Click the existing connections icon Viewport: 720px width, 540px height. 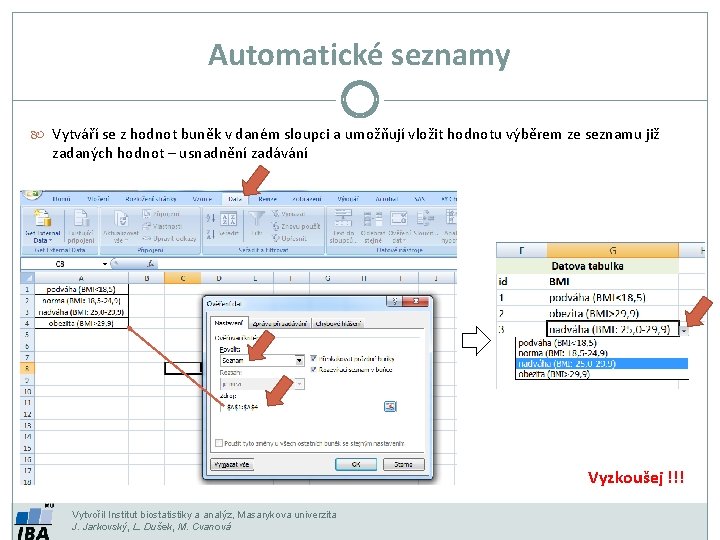click(81, 219)
